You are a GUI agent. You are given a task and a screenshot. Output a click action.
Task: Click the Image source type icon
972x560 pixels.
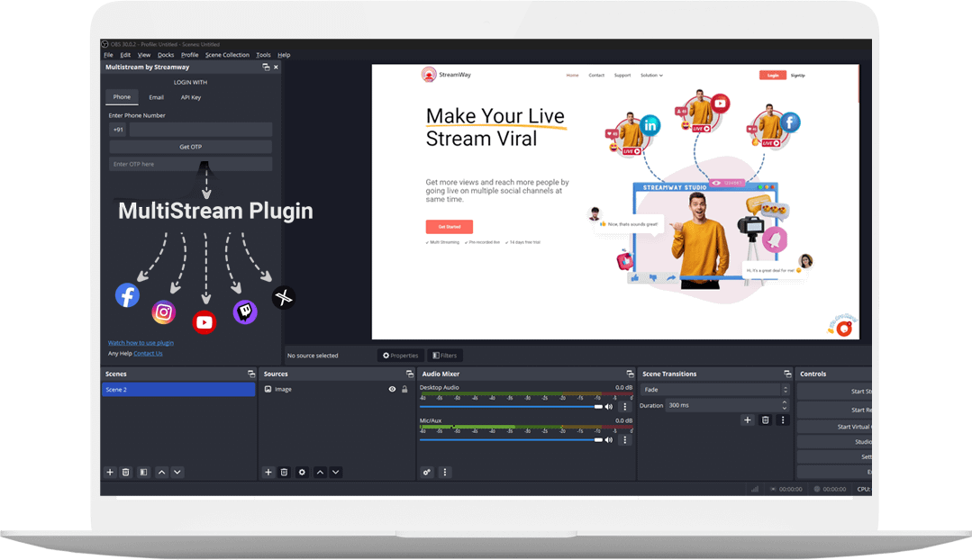point(268,389)
